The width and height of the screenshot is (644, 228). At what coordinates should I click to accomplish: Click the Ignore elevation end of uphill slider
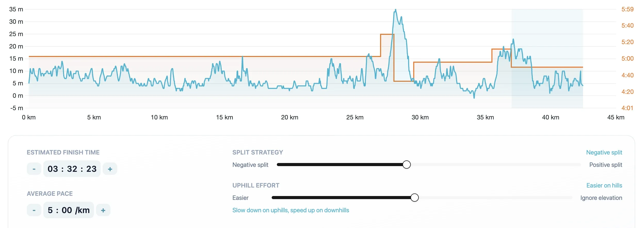click(601, 198)
